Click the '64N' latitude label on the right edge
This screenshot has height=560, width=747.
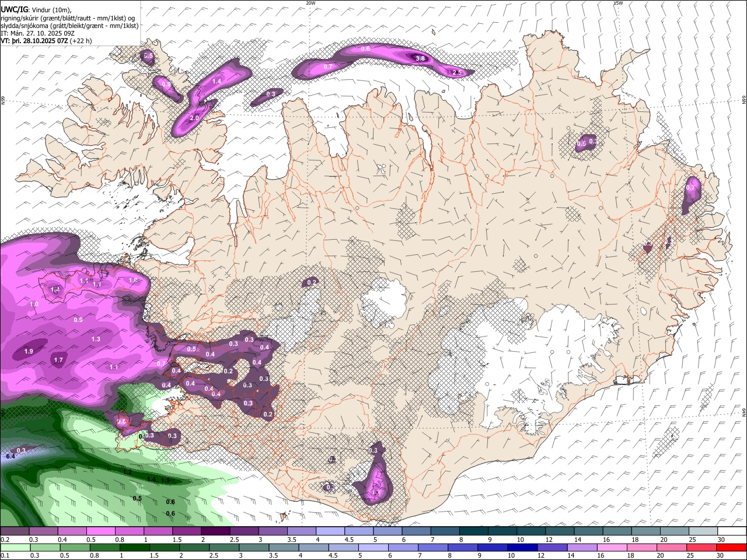744,412
